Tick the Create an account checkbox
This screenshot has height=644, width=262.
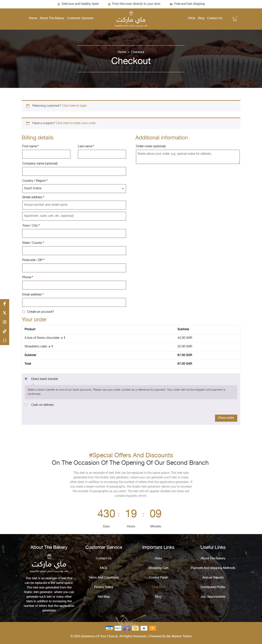click(x=24, y=312)
